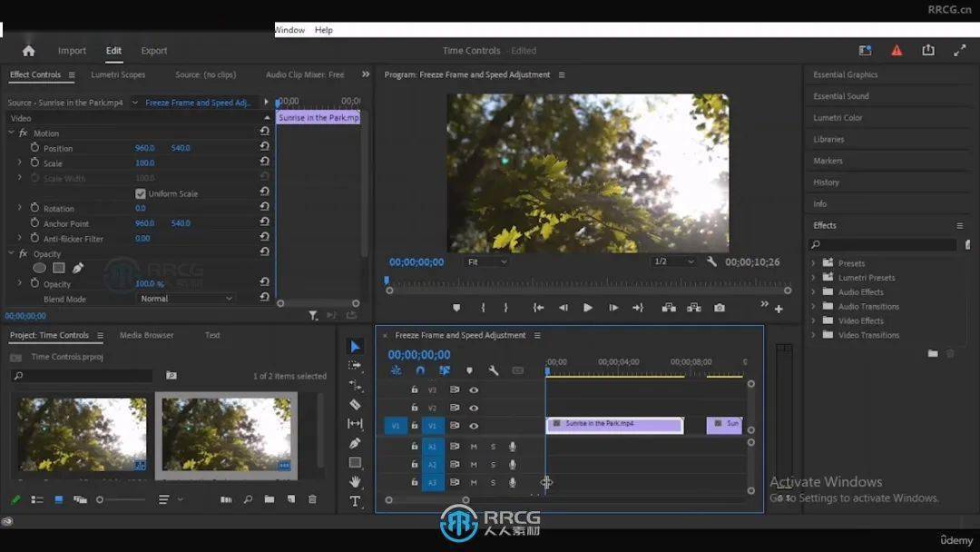Image resolution: width=980 pixels, height=552 pixels.
Task: Hide the V1 track output
Action: tap(474, 425)
